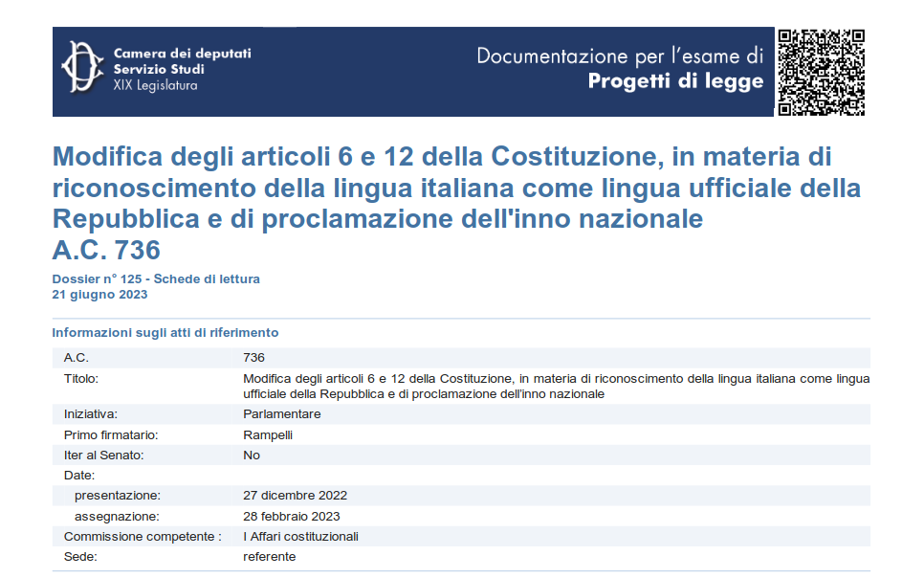Click 'Dossier n° 125 - Schede di lettura'
The image size is (924, 578).
[156, 279]
